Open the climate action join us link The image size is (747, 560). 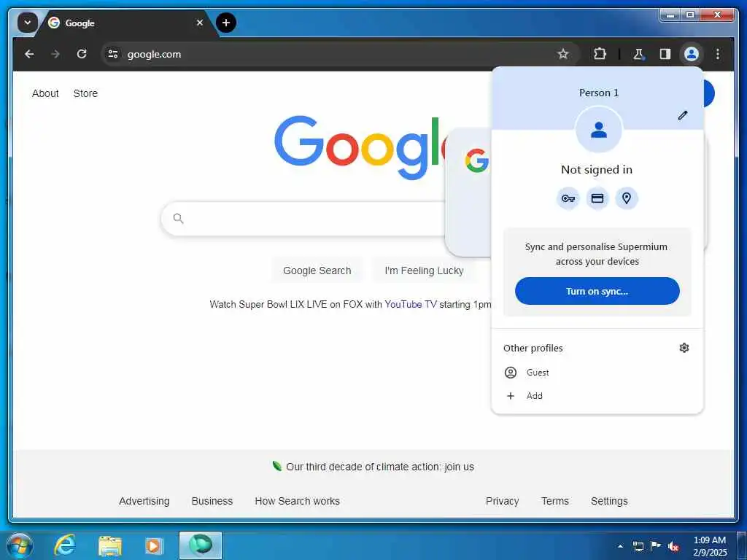pos(379,467)
